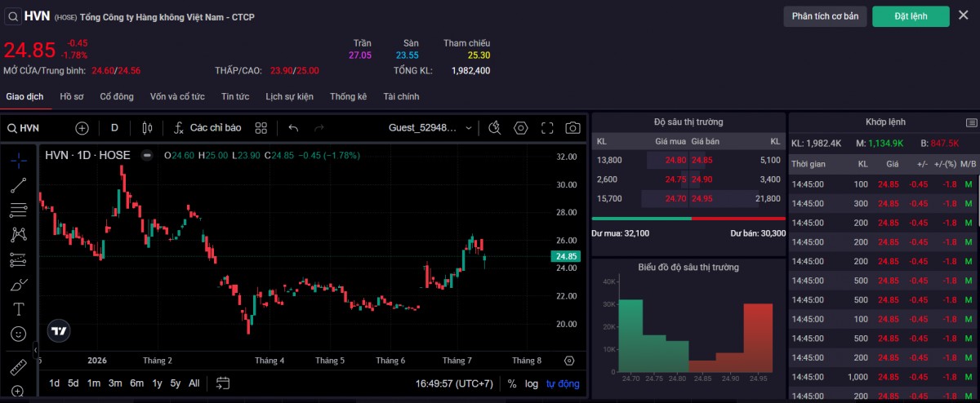The image size is (980, 403).
Task: Open price axis settings gear
Action: [x=569, y=360]
